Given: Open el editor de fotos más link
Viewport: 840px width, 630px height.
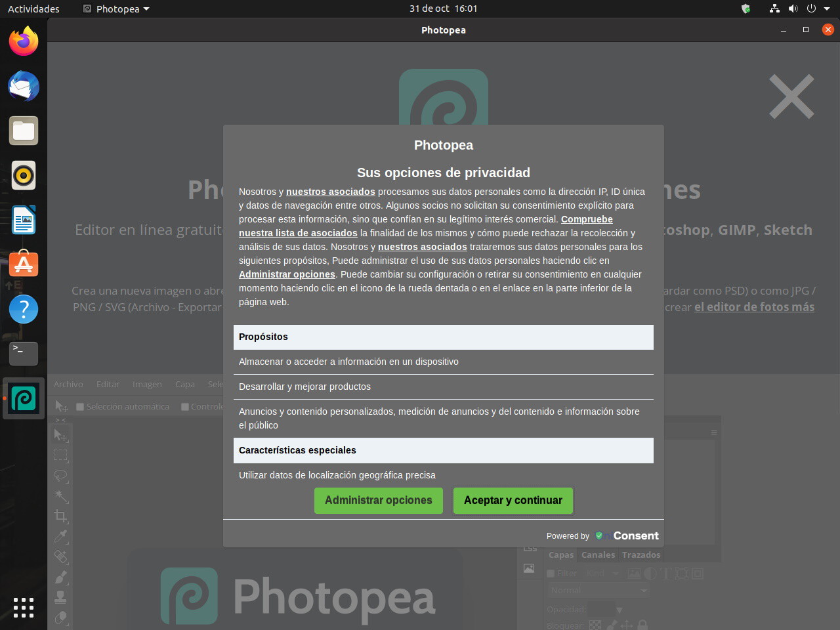Looking at the screenshot, I should tap(754, 307).
